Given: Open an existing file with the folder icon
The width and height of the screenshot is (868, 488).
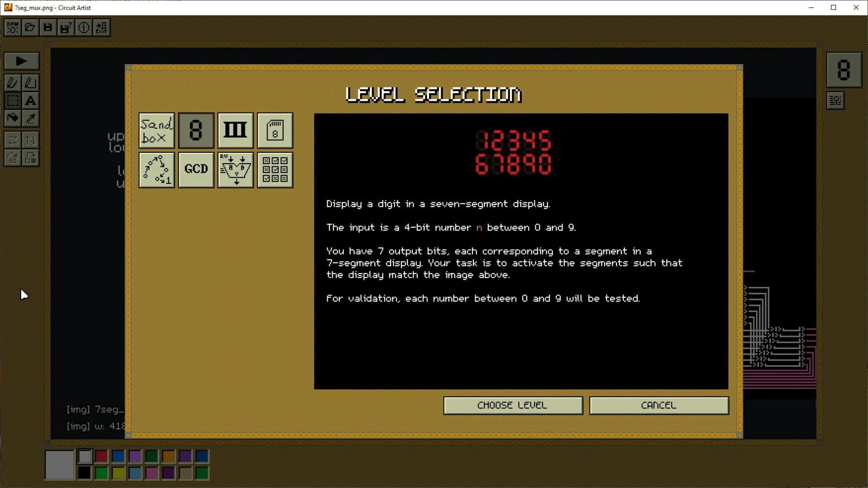Looking at the screenshot, I should point(30,27).
